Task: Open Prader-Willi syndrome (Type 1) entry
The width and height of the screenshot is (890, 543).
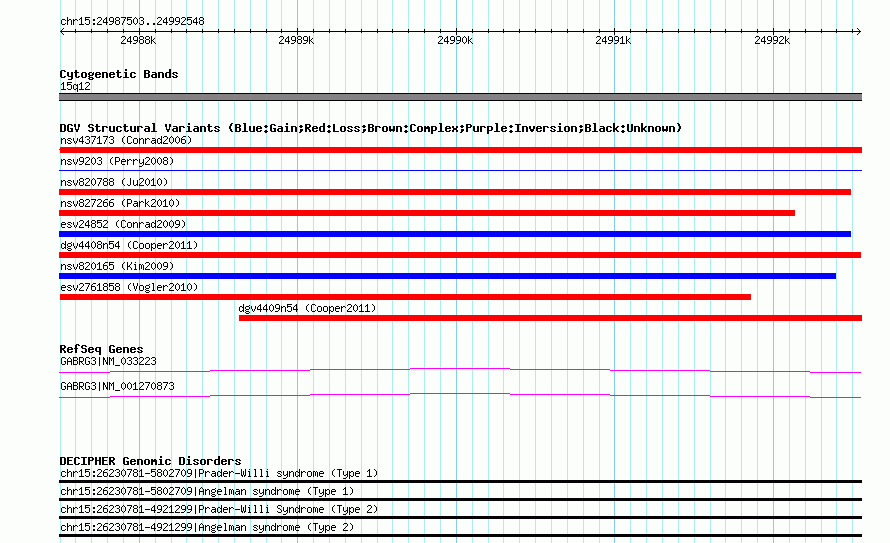Action: [219, 473]
